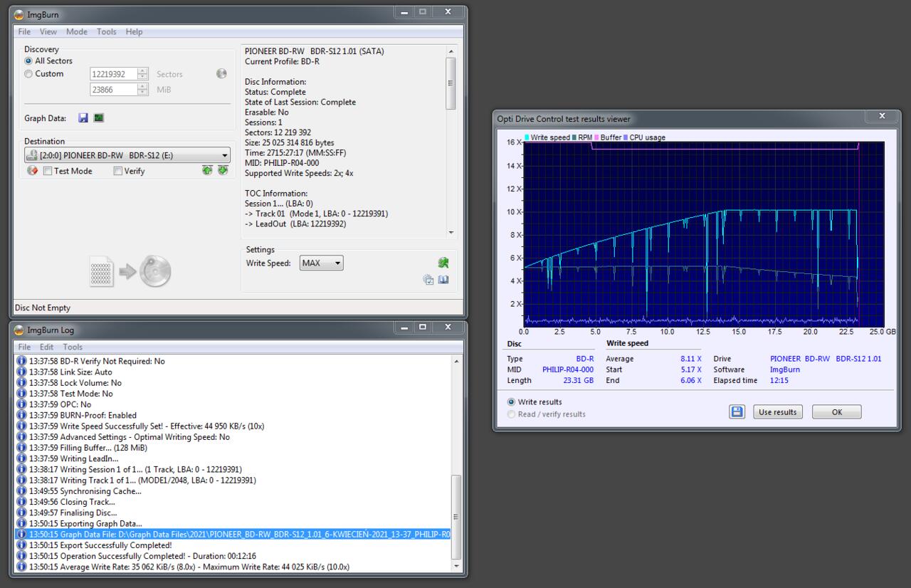Open the write settings checklist icon
This screenshot has width=911, height=588.
pos(428,280)
